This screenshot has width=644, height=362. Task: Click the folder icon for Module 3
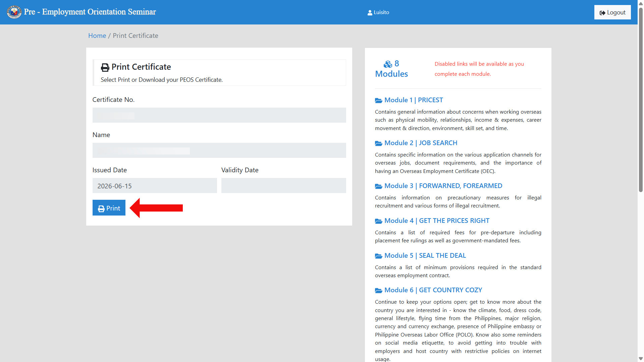(x=378, y=186)
